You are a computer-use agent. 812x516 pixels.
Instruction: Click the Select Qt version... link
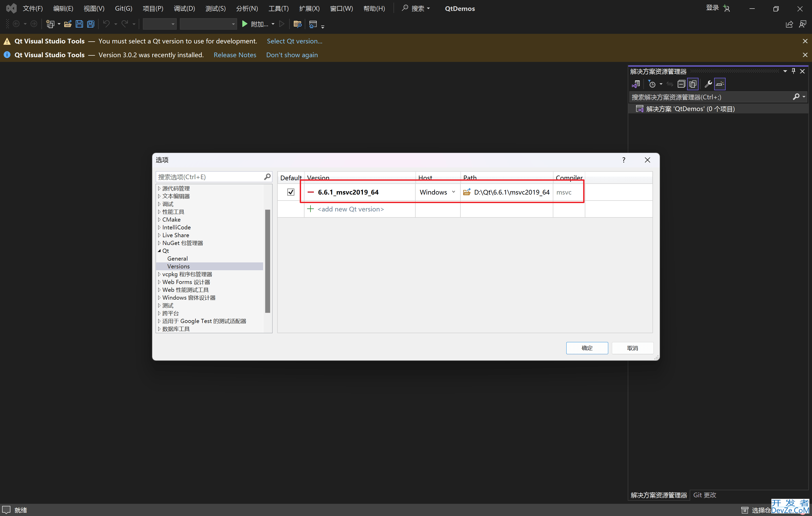tap(294, 41)
